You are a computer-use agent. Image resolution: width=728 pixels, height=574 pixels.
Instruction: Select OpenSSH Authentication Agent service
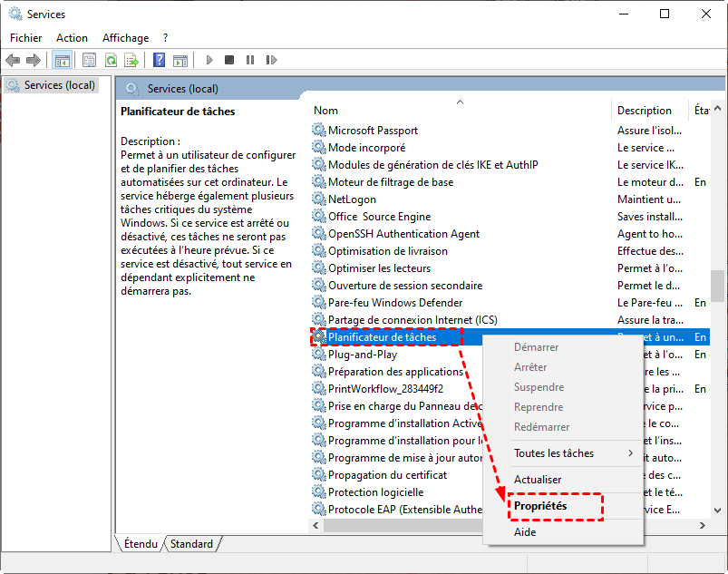(x=404, y=234)
